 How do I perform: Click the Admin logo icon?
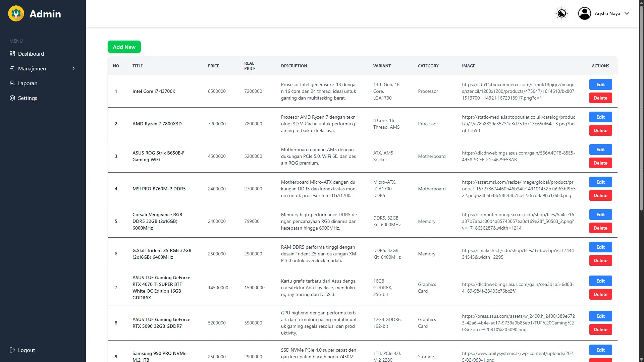(16, 13)
